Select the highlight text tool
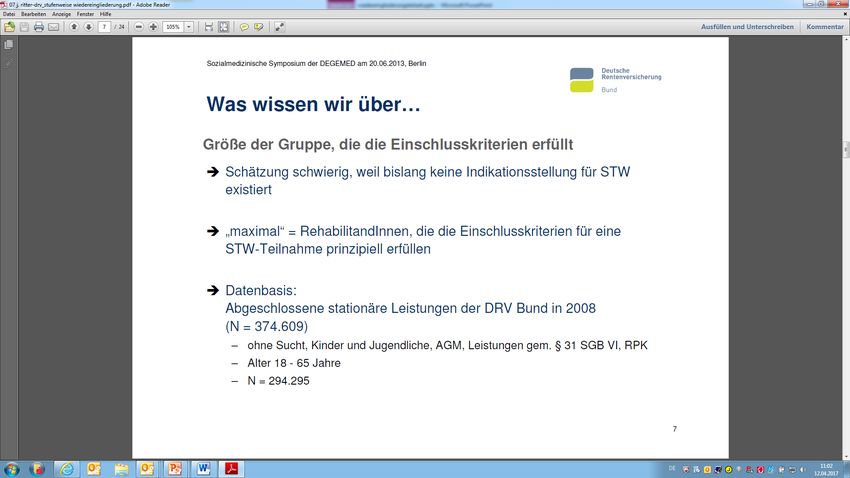This screenshot has width=850, height=478. coord(259,27)
